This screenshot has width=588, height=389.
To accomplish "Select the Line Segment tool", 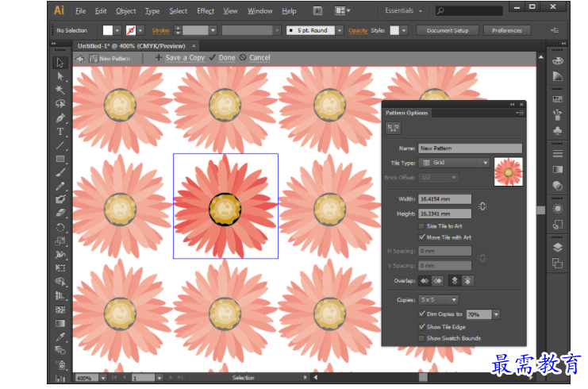I will [60, 145].
